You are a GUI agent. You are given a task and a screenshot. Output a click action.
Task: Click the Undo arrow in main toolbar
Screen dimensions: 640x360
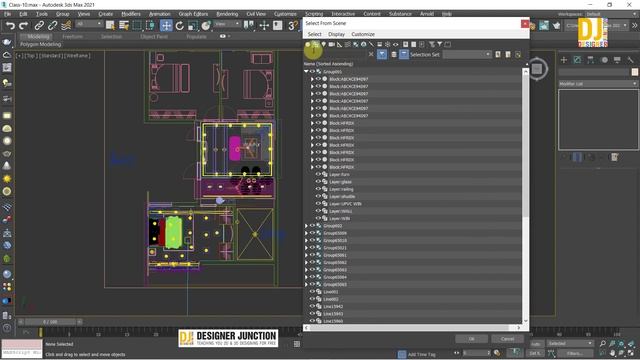click(x=10, y=26)
